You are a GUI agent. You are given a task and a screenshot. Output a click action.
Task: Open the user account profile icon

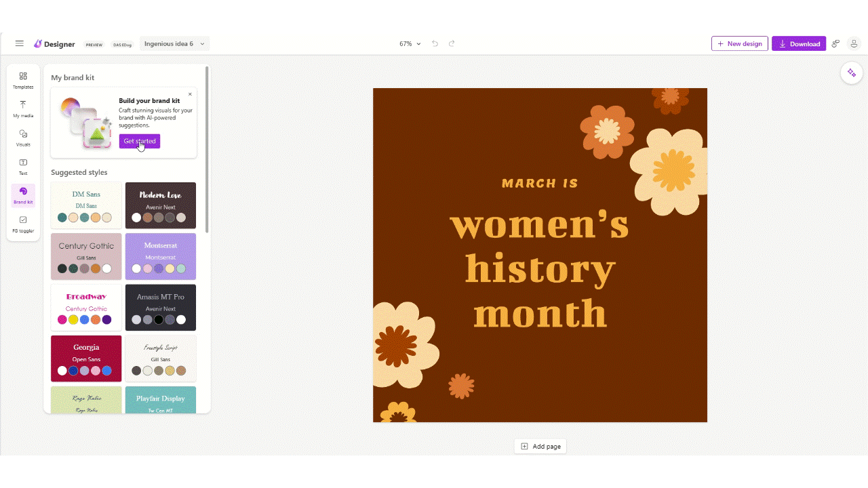tap(854, 43)
